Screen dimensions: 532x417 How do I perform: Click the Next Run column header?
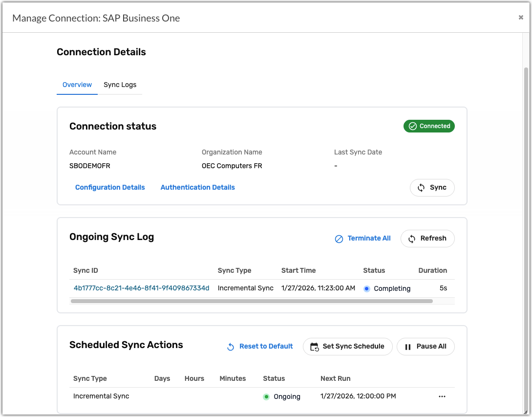[335, 378]
